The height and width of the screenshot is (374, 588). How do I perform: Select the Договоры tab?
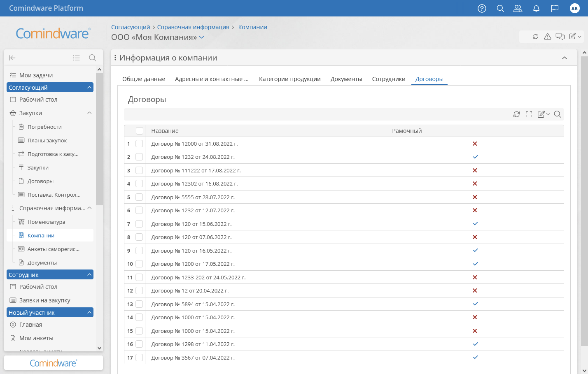tap(429, 79)
